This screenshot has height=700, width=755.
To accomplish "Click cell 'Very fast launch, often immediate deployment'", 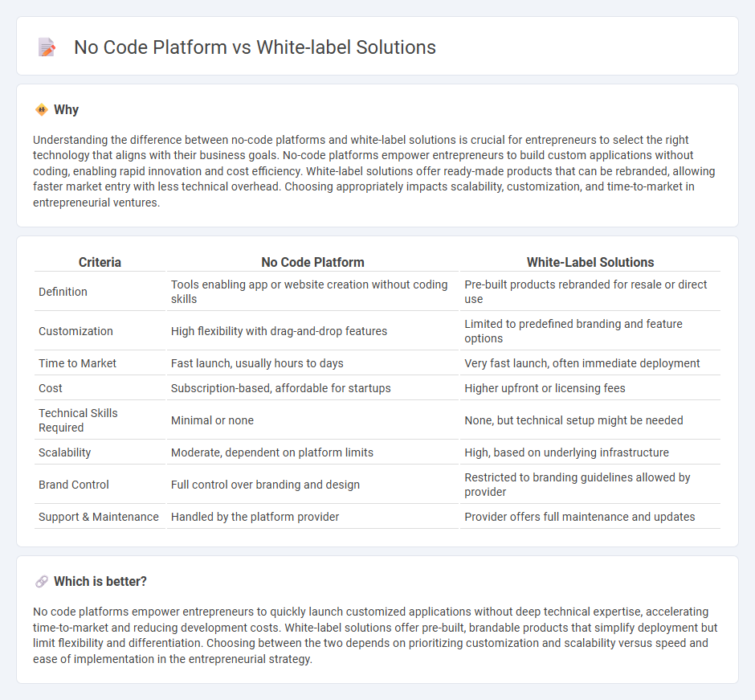I will [x=590, y=363].
